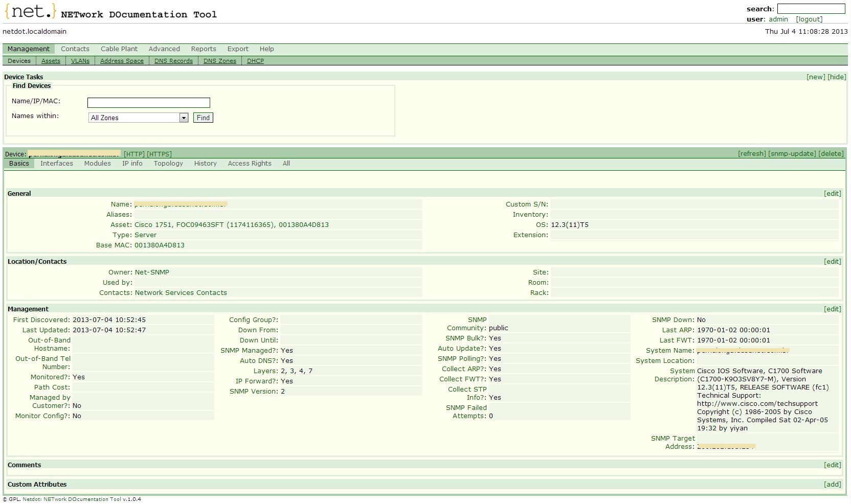This screenshot has width=851, height=504.
Task: Open the Access Rights tab
Action: pos(249,163)
